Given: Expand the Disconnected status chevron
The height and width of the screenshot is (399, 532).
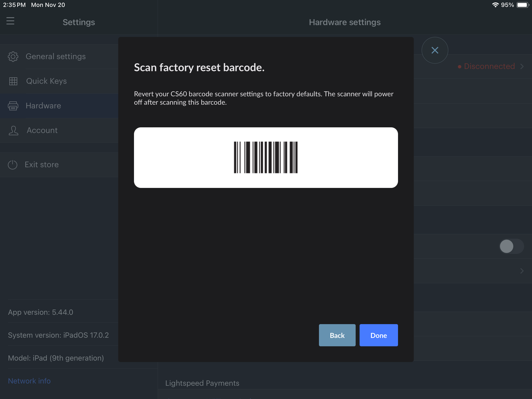Looking at the screenshot, I should point(522,66).
